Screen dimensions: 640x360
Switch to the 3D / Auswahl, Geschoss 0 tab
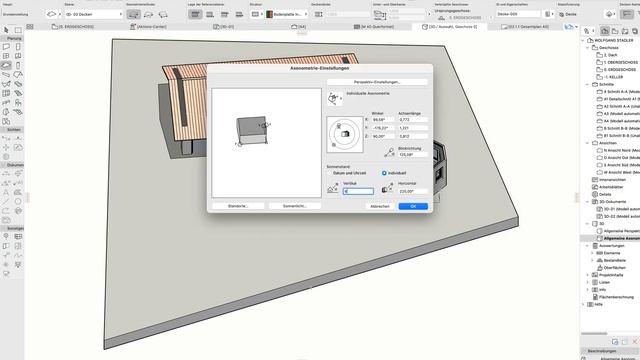tap(449, 27)
